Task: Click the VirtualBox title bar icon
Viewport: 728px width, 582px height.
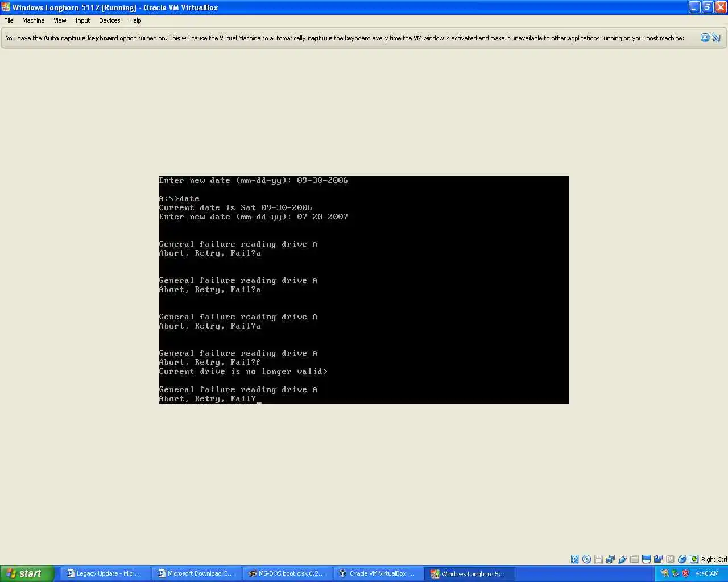Action: coord(6,7)
